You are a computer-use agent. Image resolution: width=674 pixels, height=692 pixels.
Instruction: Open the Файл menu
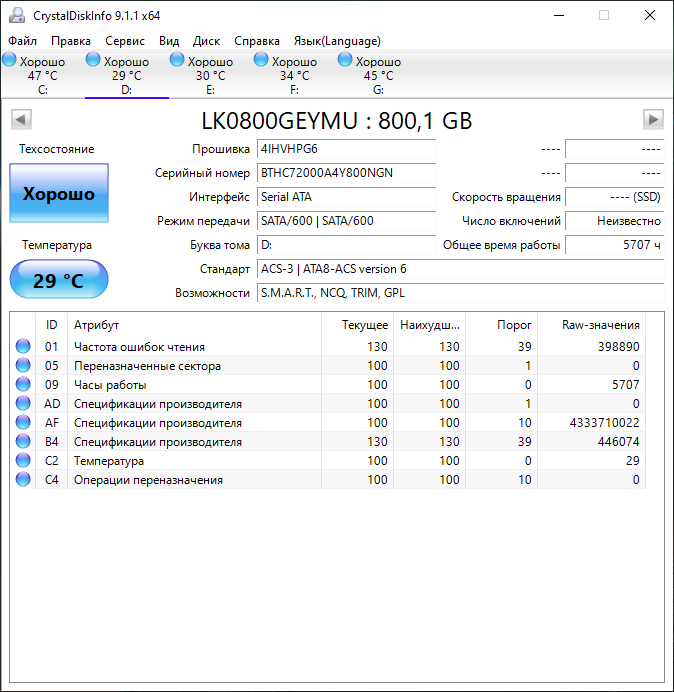(23, 41)
